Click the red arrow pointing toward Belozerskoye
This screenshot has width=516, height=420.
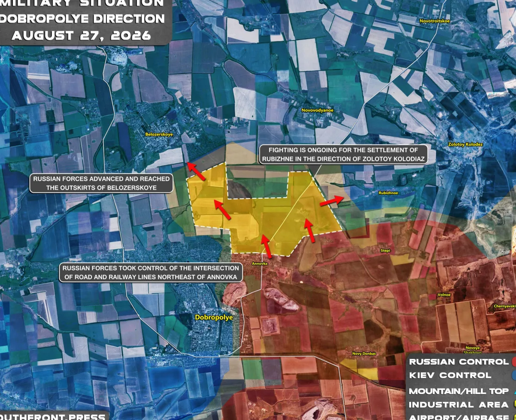(x=196, y=171)
